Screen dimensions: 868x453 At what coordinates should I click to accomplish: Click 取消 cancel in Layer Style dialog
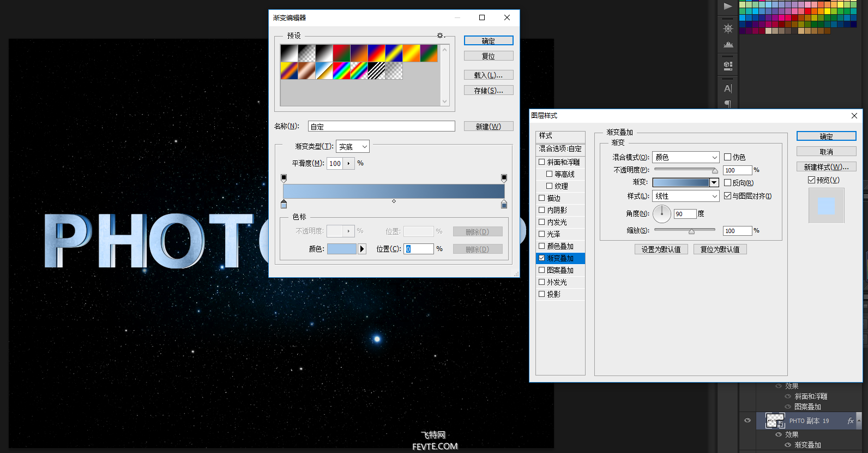[827, 151]
